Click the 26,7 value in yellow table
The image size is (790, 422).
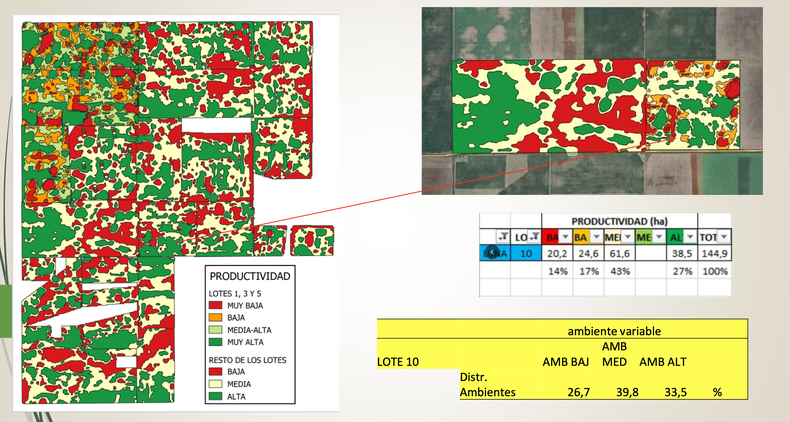(x=578, y=392)
